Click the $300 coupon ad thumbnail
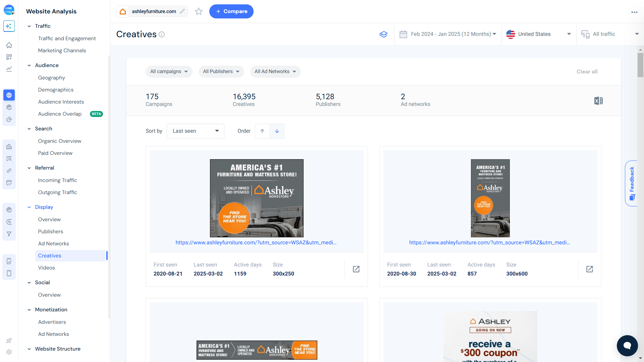644x362 pixels. [490, 337]
